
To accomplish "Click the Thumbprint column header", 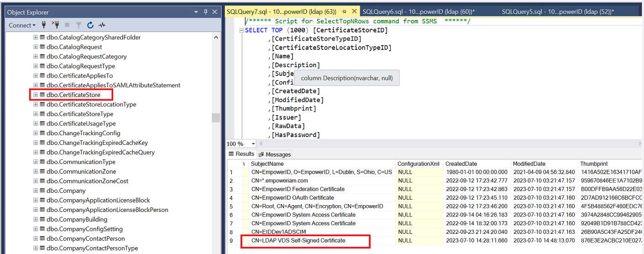I will click(594, 164).
